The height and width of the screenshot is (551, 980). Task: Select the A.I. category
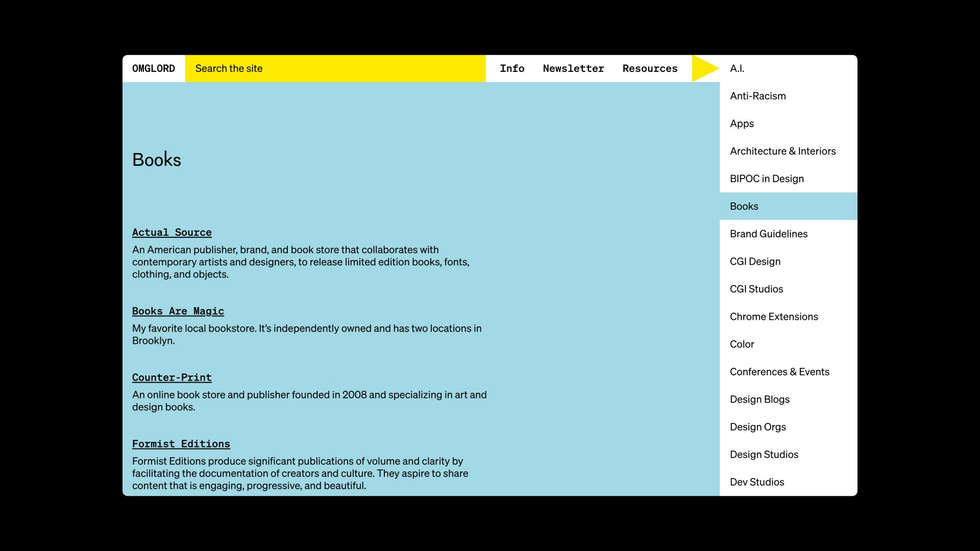coord(789,68)
